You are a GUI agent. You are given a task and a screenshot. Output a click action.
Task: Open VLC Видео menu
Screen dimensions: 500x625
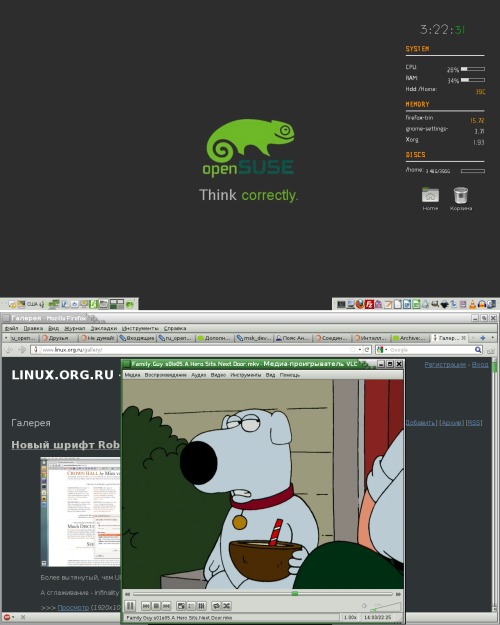[218, 375]
